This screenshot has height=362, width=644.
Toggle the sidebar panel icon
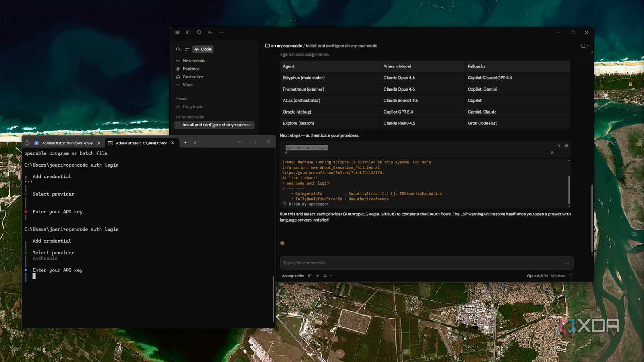click(x=188, y=32)
